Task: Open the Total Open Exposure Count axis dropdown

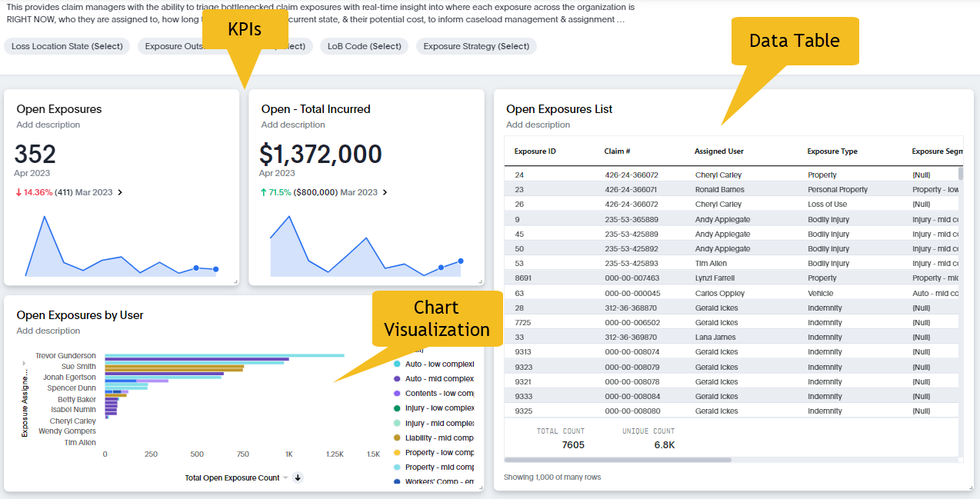Action: tap(285, 477)
